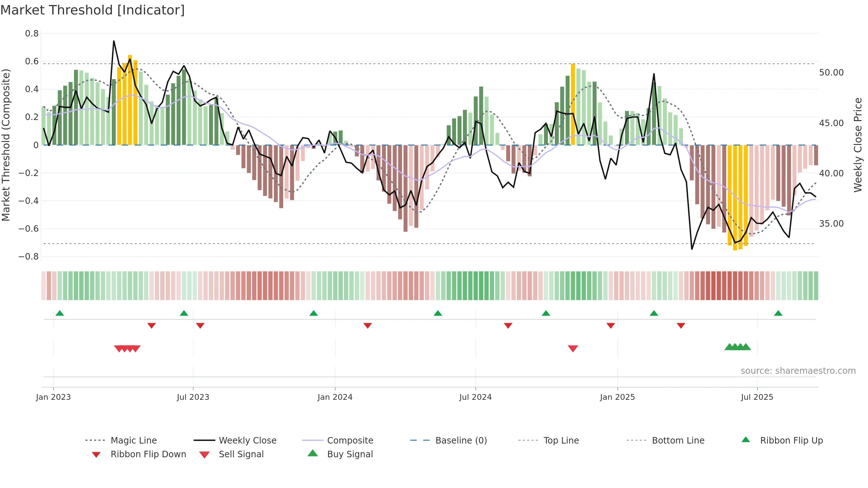Click the lone red Sell Signal marker in late 2024
Image resolution: width=868 pixels, height=488 pixels.
(x=573, y=348)
